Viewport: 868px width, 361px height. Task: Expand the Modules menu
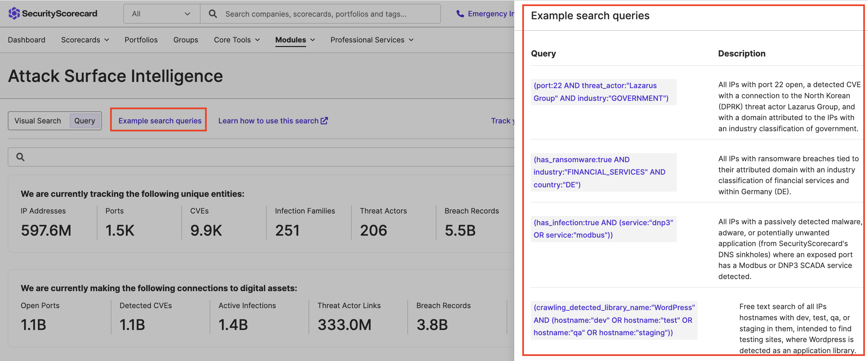coord(295,40)
